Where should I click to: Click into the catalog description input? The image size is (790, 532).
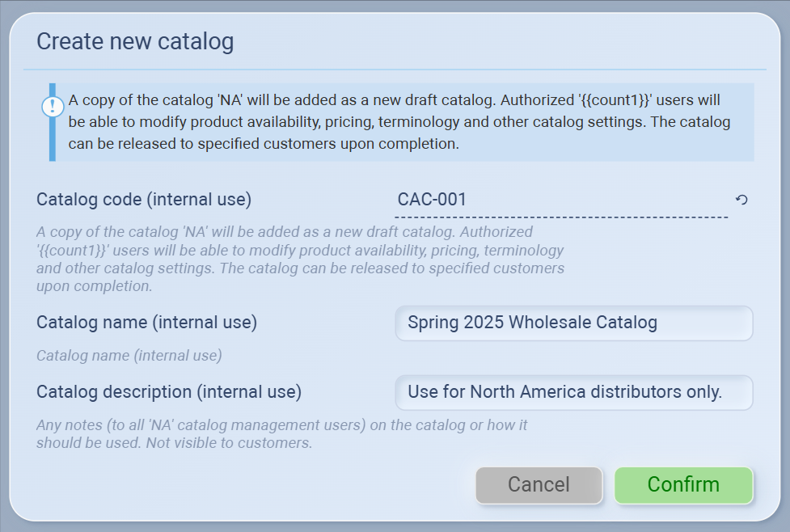click(x=573, y=393)
